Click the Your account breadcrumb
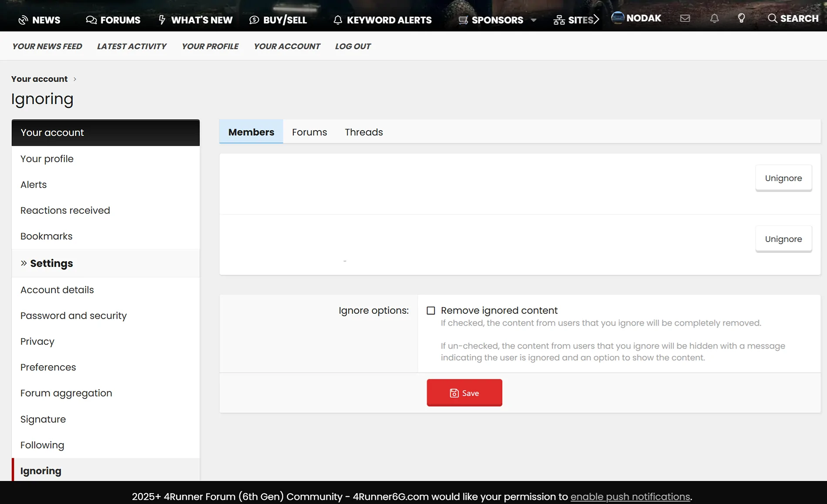 [x=39, y=79]
